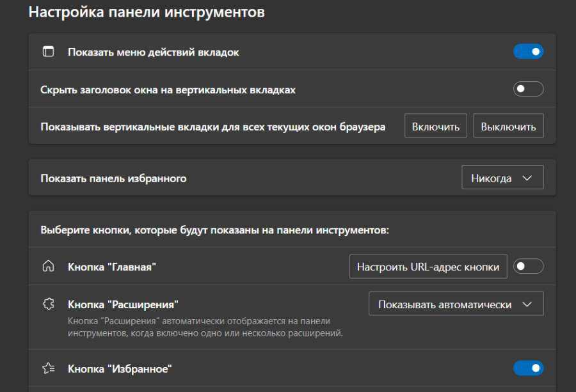The height and width of the screenshot is (392, 576).
Task: Click the Кнопка "Расширения" label text
Action: tap(123, 304)
